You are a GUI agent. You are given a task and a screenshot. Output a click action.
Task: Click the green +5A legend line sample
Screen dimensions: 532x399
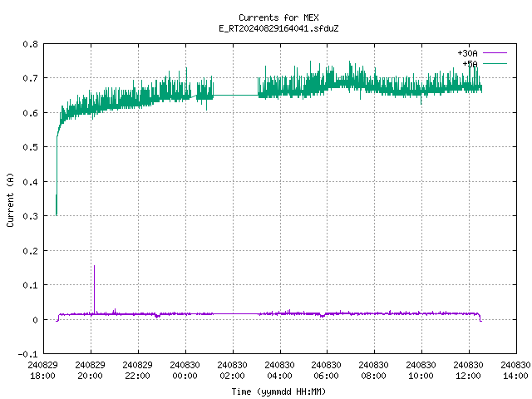click(495, 63)
